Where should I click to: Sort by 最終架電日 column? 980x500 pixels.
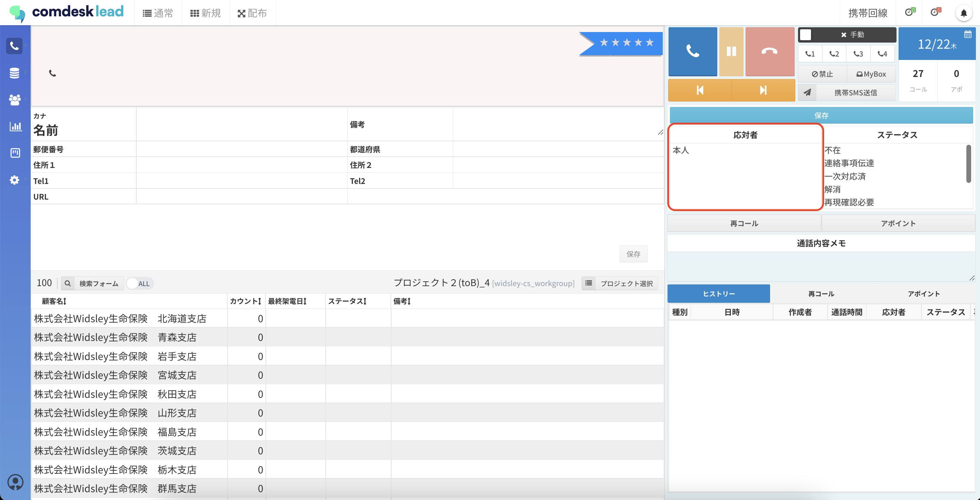tap(287, 301)
